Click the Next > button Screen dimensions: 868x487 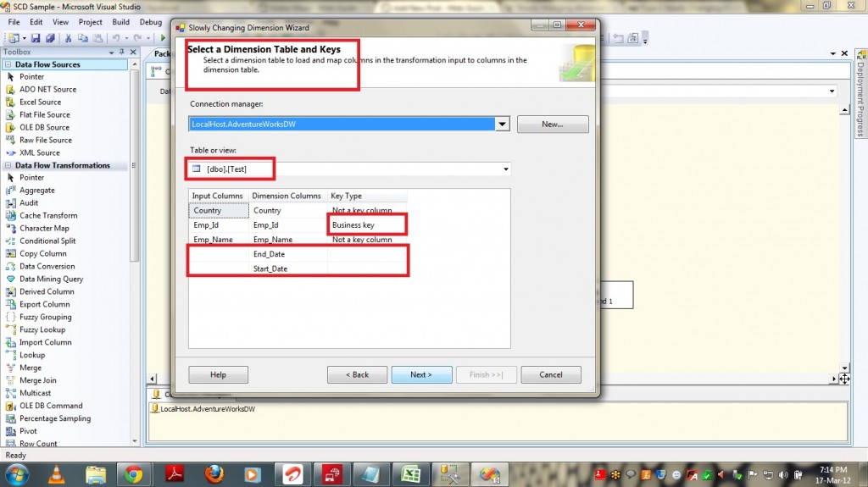point(421,374)
